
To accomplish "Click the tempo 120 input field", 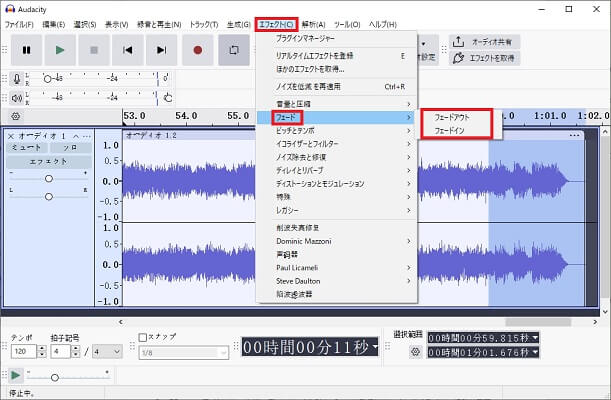I will [x=23, y=352].
